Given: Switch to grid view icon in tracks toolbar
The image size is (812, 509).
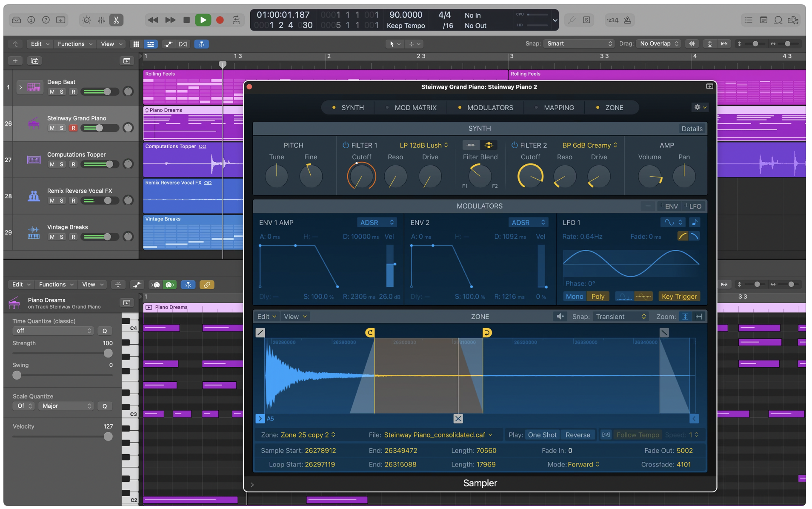Looking at the screenshot, I should (136, 44).
